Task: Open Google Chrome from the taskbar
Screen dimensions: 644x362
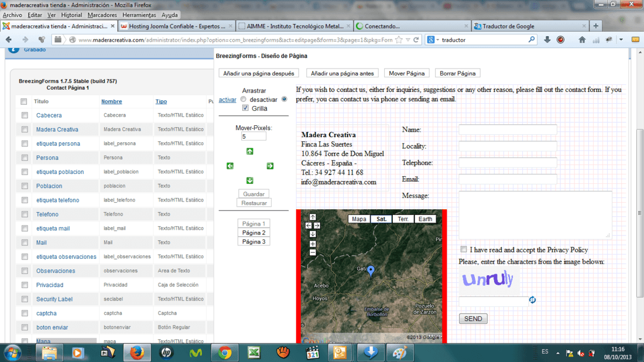Action: [225, 353]
